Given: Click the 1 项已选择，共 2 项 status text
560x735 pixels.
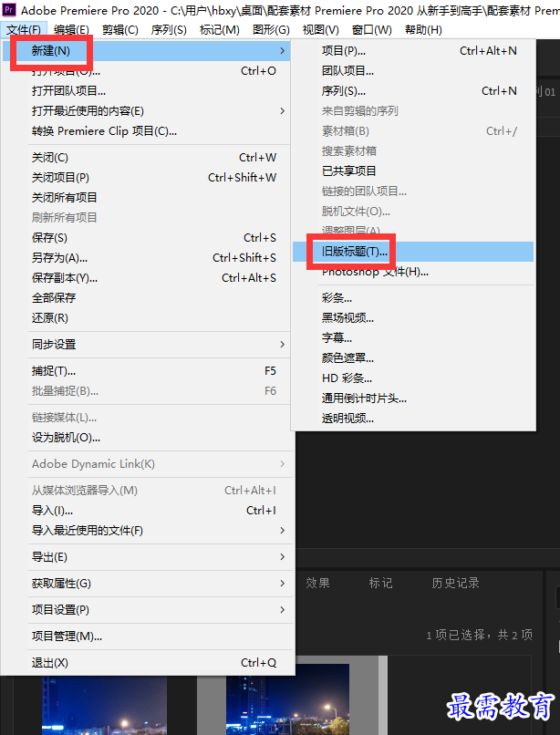Looking at the screenshot, I should click(480, 636).
